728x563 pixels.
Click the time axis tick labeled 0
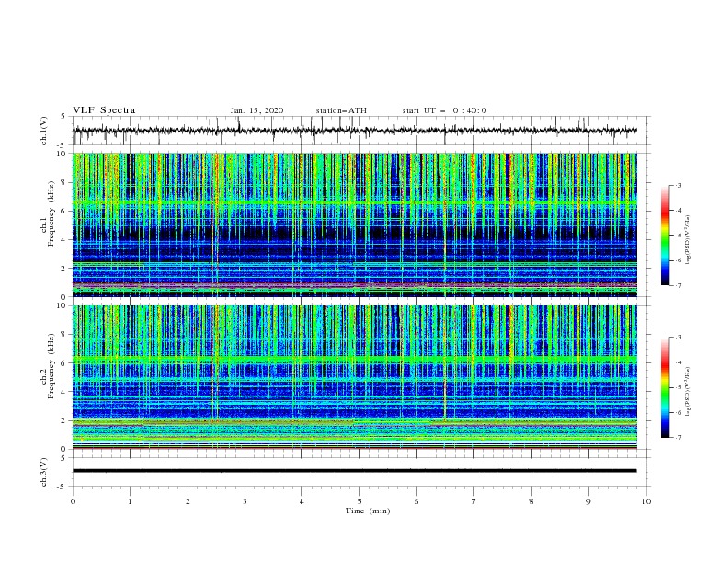[x=73, y=501]
